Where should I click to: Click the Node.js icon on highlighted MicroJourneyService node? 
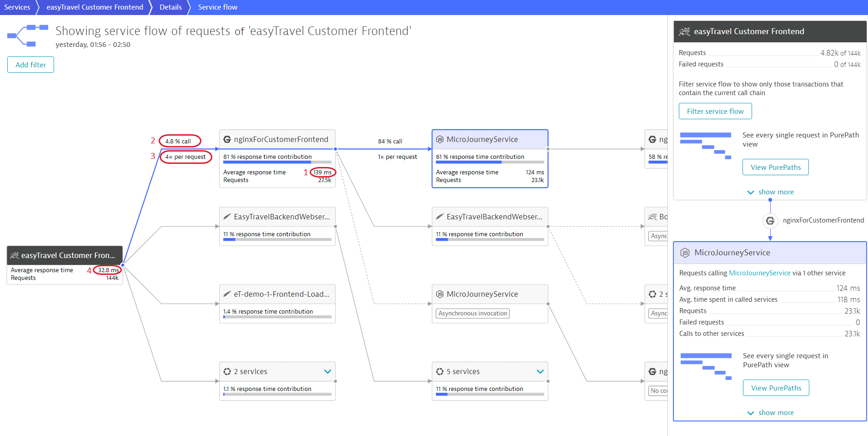coord(440,139)
